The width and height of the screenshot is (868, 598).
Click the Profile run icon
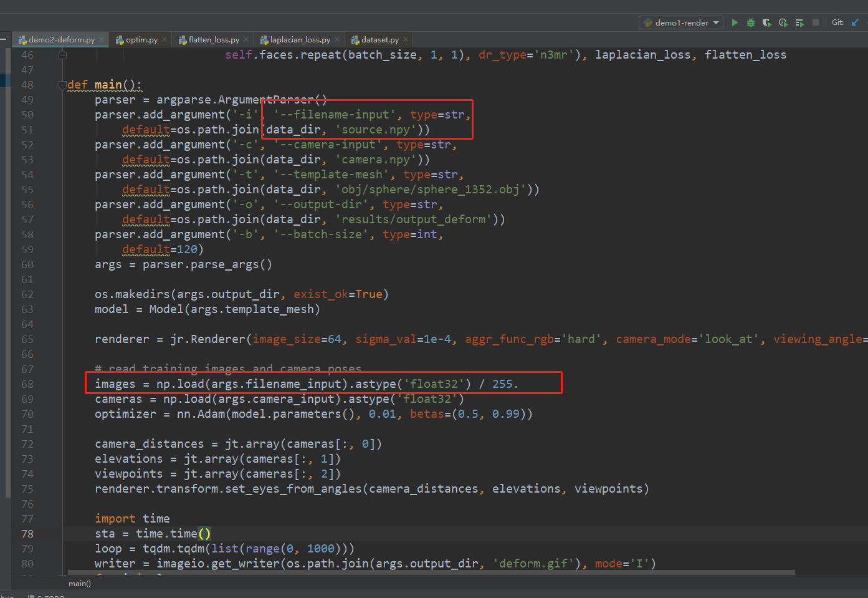coord(783,22)
